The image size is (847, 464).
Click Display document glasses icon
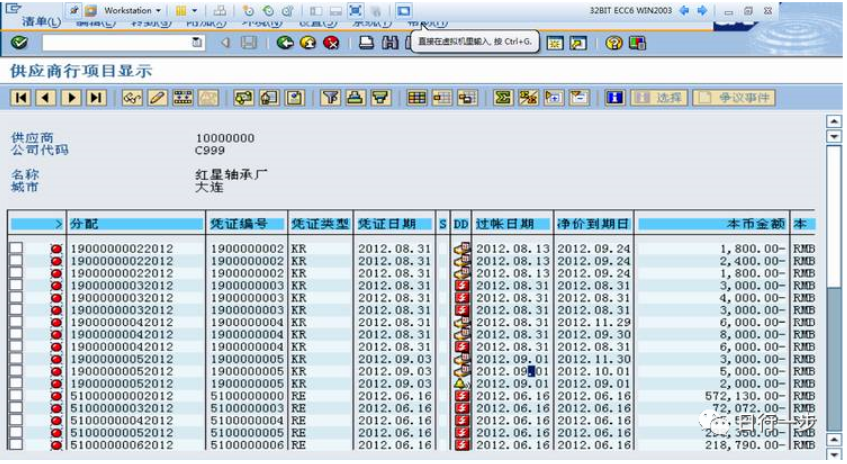132,98
